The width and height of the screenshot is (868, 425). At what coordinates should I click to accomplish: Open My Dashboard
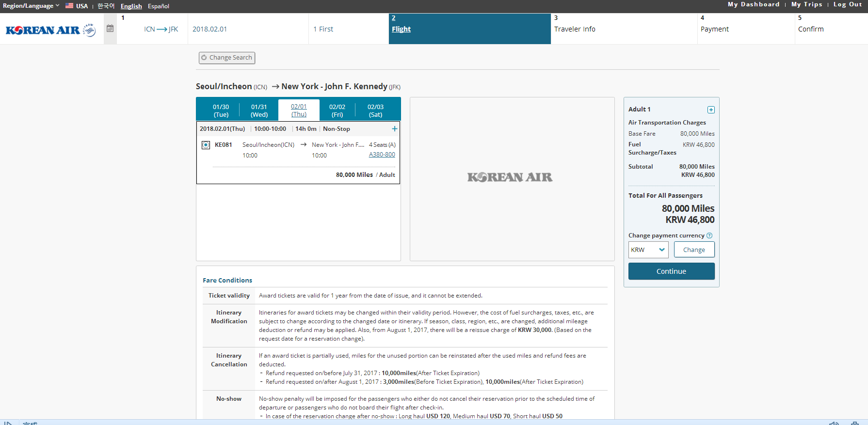(x=754, y=4)
